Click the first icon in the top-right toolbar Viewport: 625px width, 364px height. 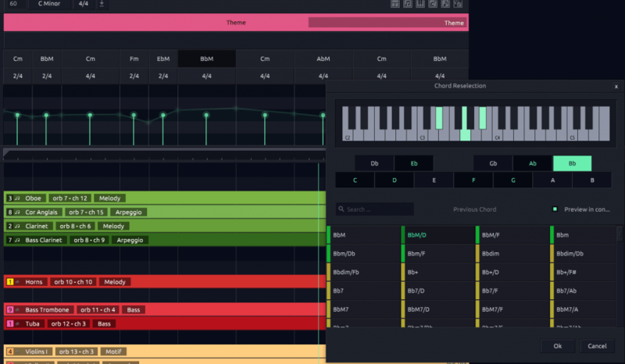point(395,4)
